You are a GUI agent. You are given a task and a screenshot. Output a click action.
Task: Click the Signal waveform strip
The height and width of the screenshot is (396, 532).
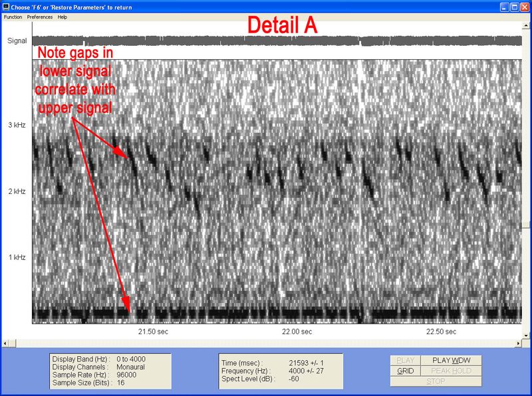click(277, 41)
